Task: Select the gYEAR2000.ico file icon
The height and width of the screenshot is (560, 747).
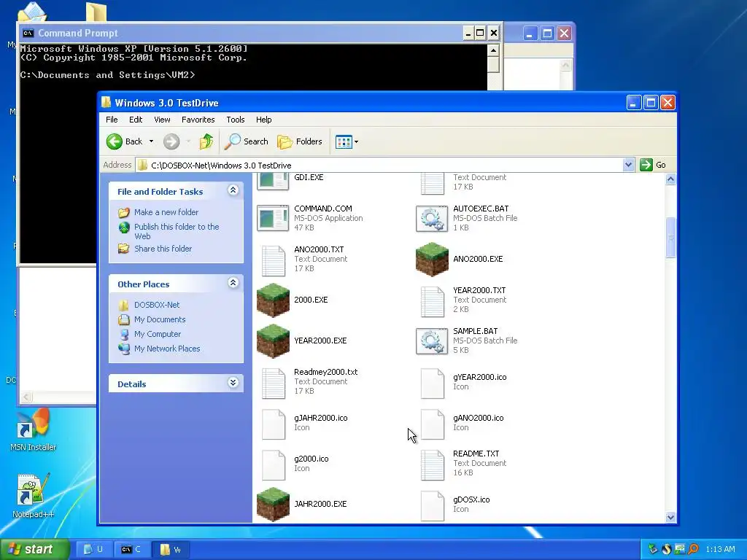Action: [x=432, y=383]
